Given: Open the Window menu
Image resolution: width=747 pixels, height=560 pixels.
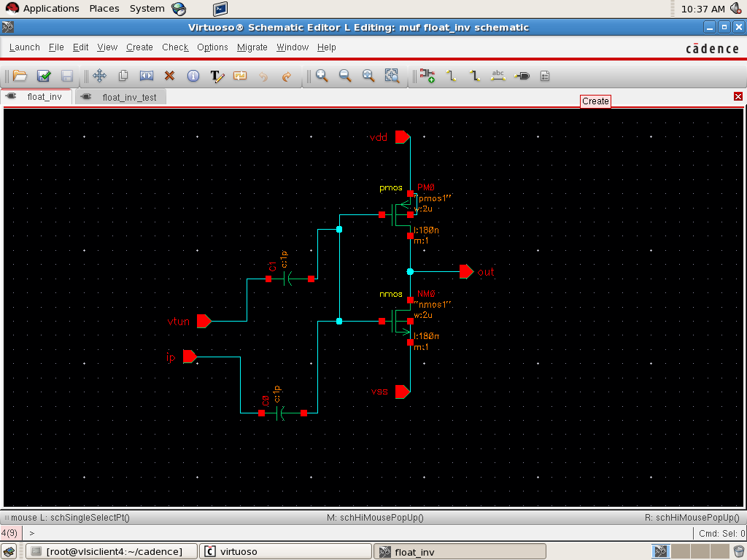Looking at the screenshot, I should click(x=293, y=47).
